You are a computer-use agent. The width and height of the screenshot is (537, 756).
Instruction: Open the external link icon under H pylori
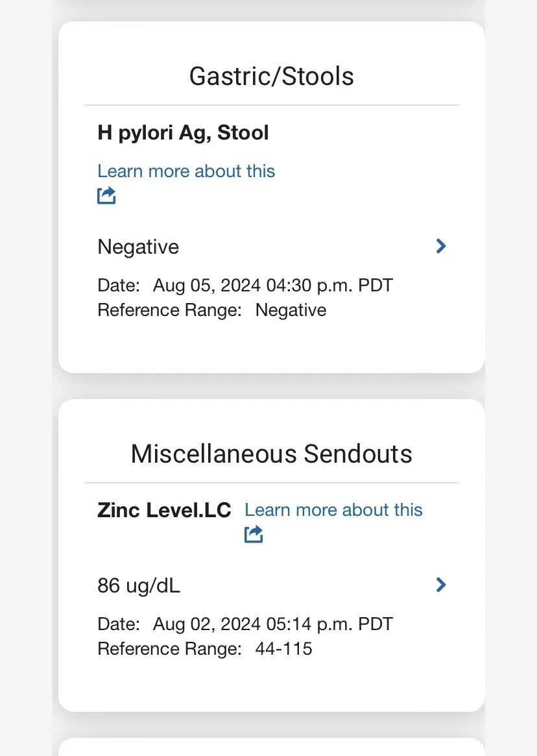[x=106, y=195]
